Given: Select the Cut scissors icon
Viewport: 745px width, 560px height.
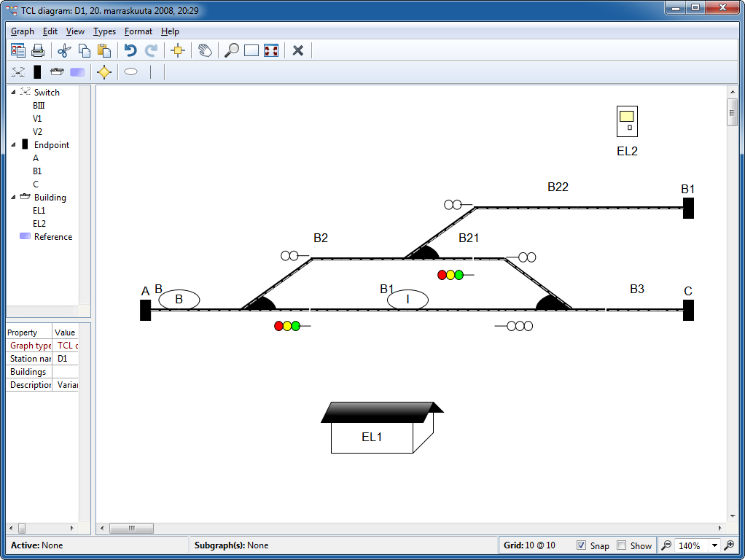Looking at the screenshot, I should (63, 50).
